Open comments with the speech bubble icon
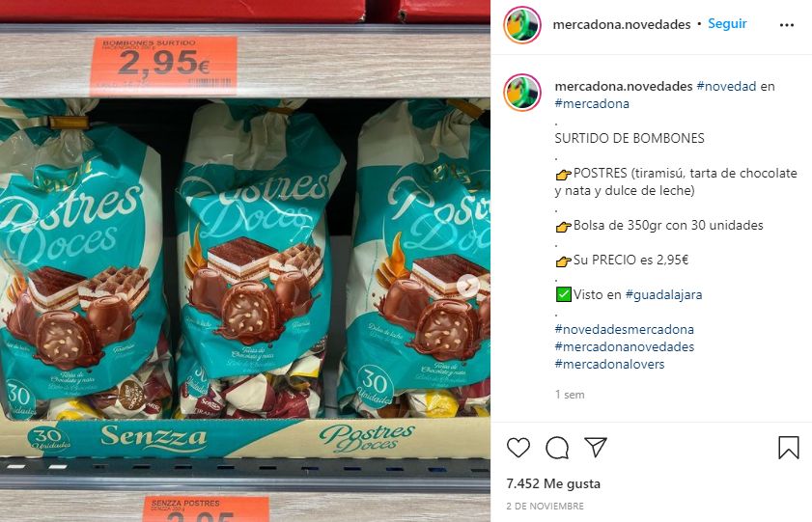This screenshot has height=522, width=812. pos(557,448)
